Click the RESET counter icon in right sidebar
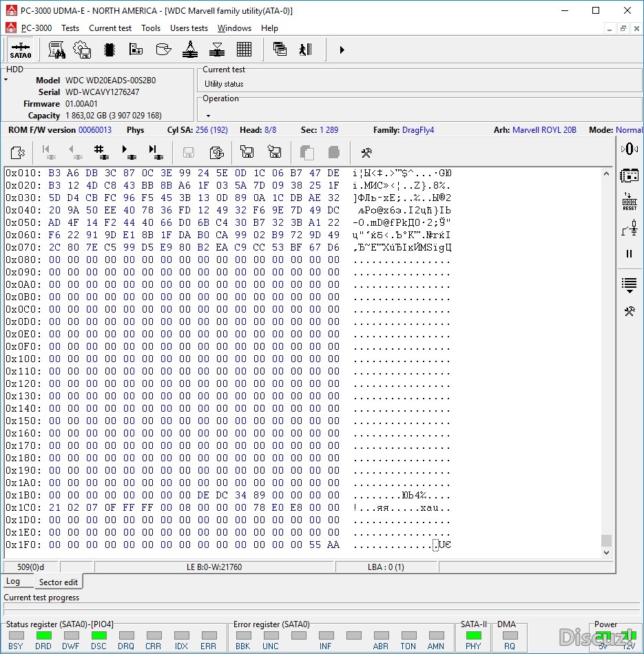Viewport: 644px width, 654px height. 629,202
